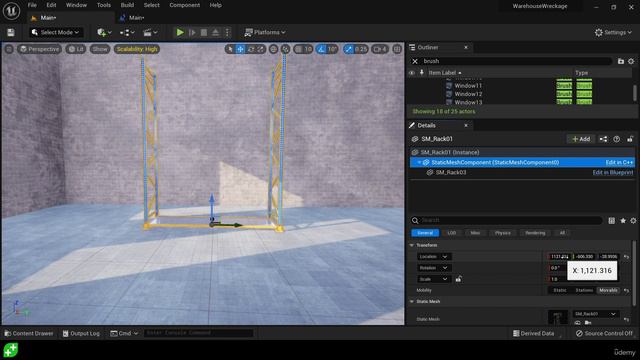Toggle world/local coordinate system globe
The width and height of the screenshot is (640, 360).
click(x=273, y=49)
